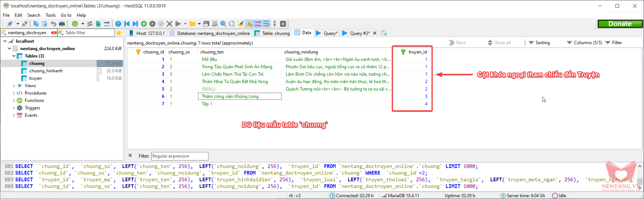This screenshot has width=644, height=199.
Task: Click the green Donate button
Action: pyautogui.click(x=620, y=24)
